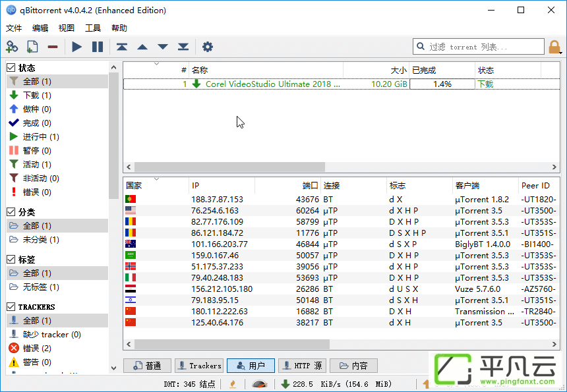Toggle the TRACKERS section checkbox
Screen dimensions: 567x392
pyautogui.click(x=11, y=306)
